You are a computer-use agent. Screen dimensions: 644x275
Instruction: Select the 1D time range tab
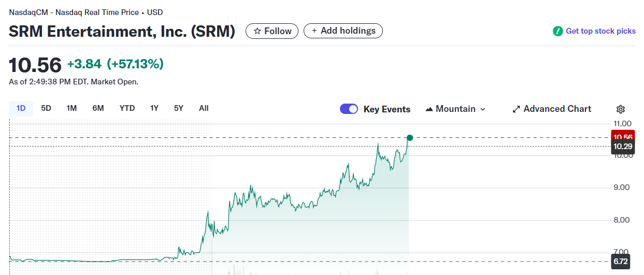21,108
